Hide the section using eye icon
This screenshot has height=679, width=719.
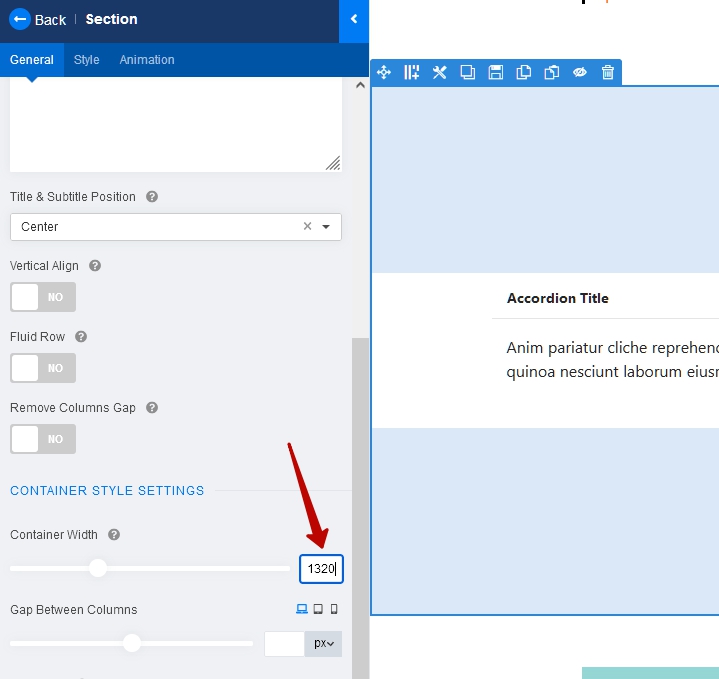(580, 72)
